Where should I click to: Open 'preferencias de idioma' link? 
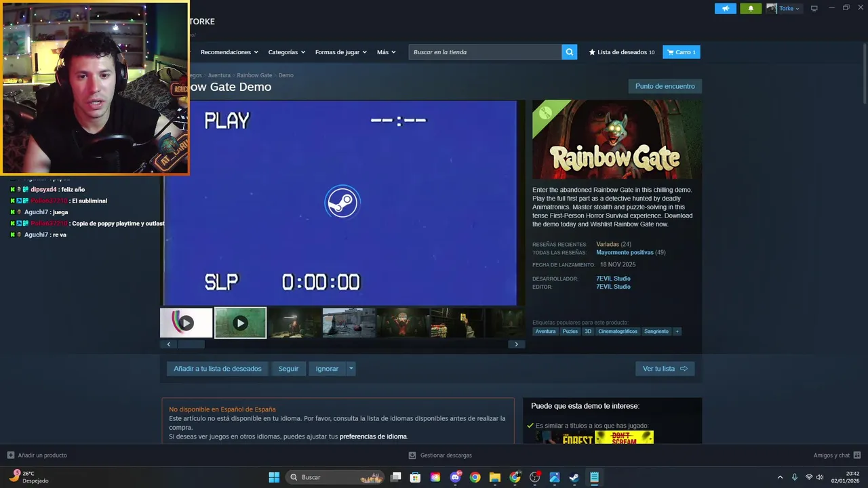373,436
